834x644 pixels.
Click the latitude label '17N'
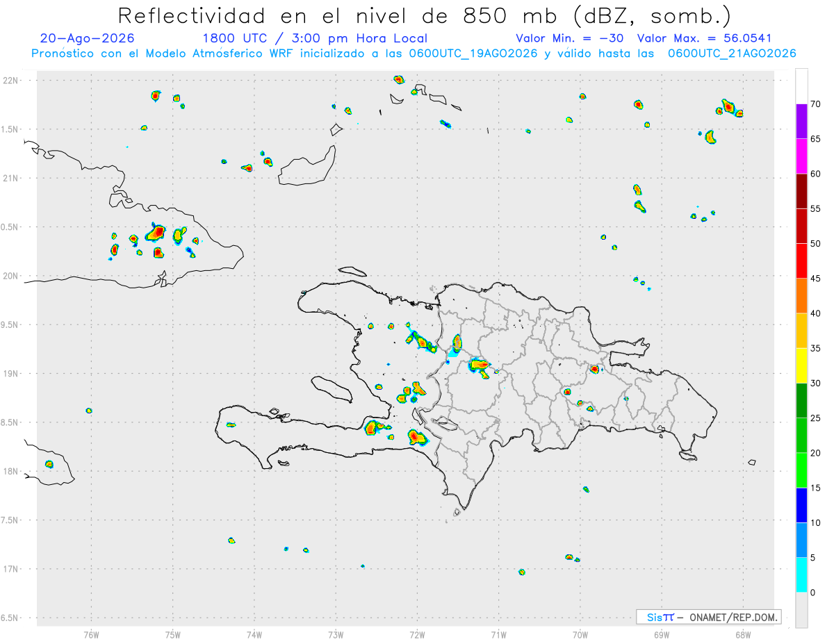tap(11, 569)
